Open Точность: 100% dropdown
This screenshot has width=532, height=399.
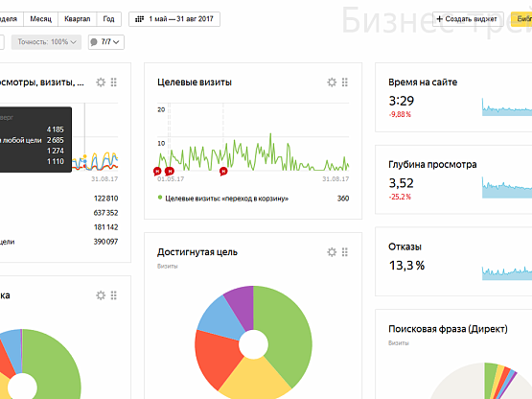pos(46,42)
